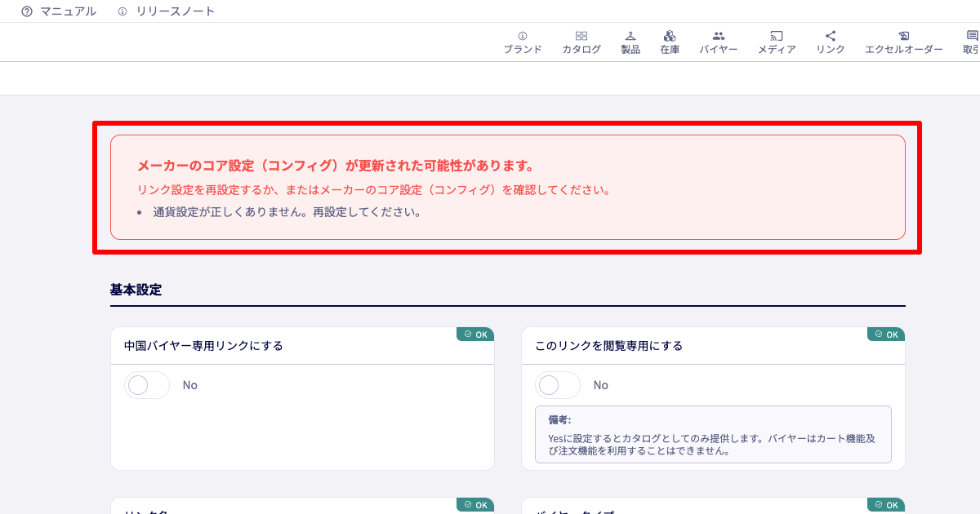The image size is (980, 514).
Task: Go to バイヤー menu label
Action: (x=719, y=50)
